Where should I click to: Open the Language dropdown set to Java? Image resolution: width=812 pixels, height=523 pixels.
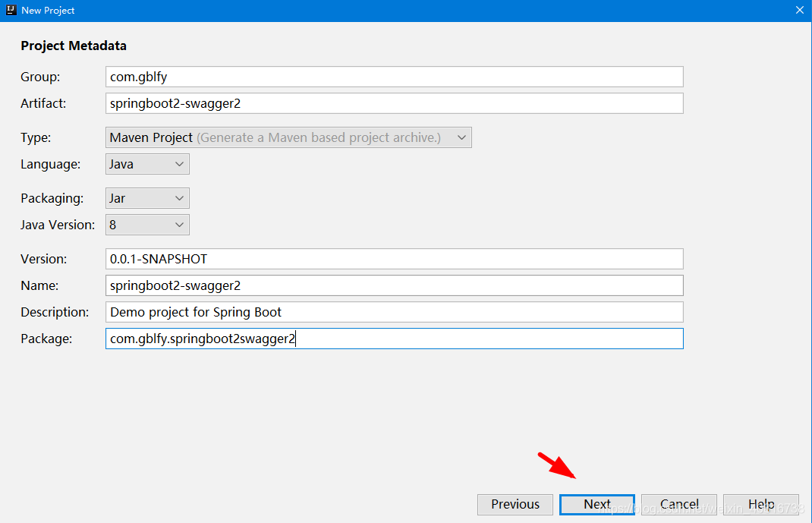[x=147, y=164]
